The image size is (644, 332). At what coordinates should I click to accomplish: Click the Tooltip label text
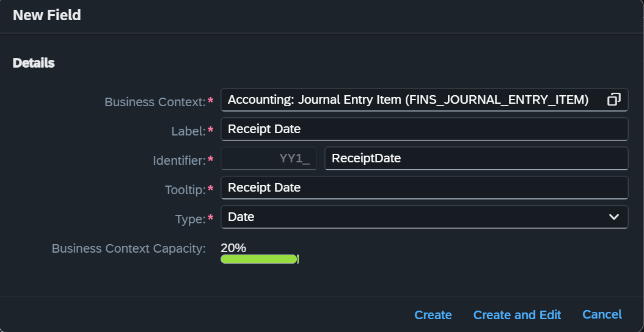[x=185, y=190]
